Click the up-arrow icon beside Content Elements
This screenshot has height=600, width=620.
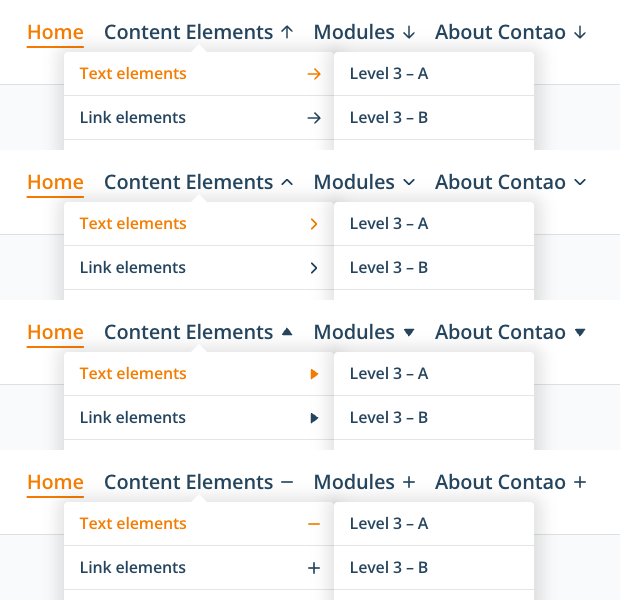pos(287,32)
